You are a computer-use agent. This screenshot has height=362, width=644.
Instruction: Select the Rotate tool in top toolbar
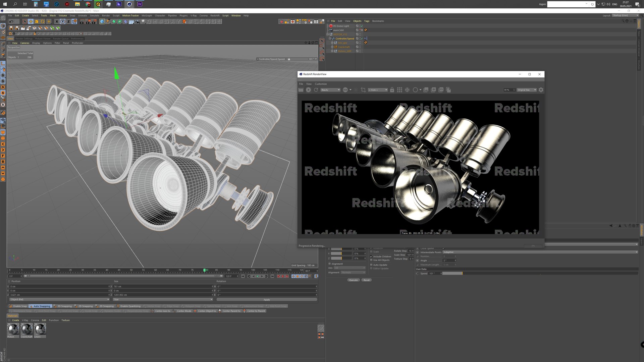pos(43,21)
